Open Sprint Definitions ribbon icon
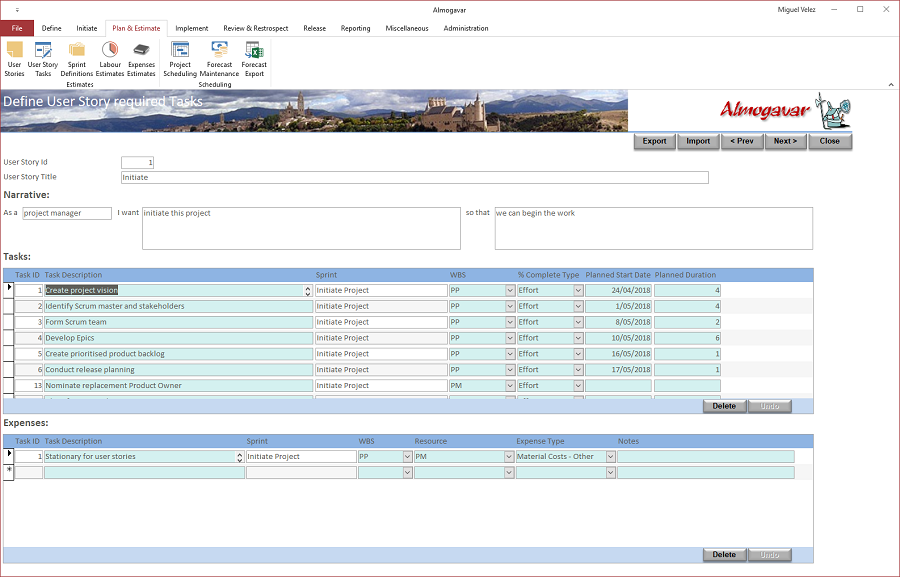Viewport: 900px width, 577px height. (76, 59)
